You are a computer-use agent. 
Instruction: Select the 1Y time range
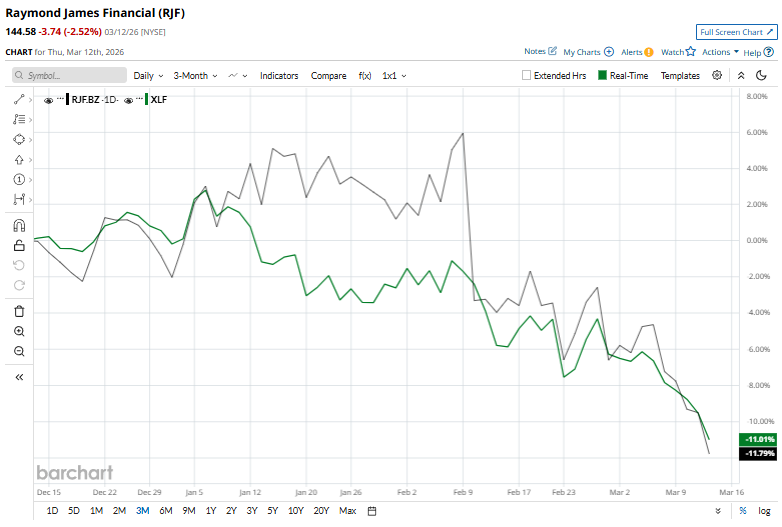point(211,511)
